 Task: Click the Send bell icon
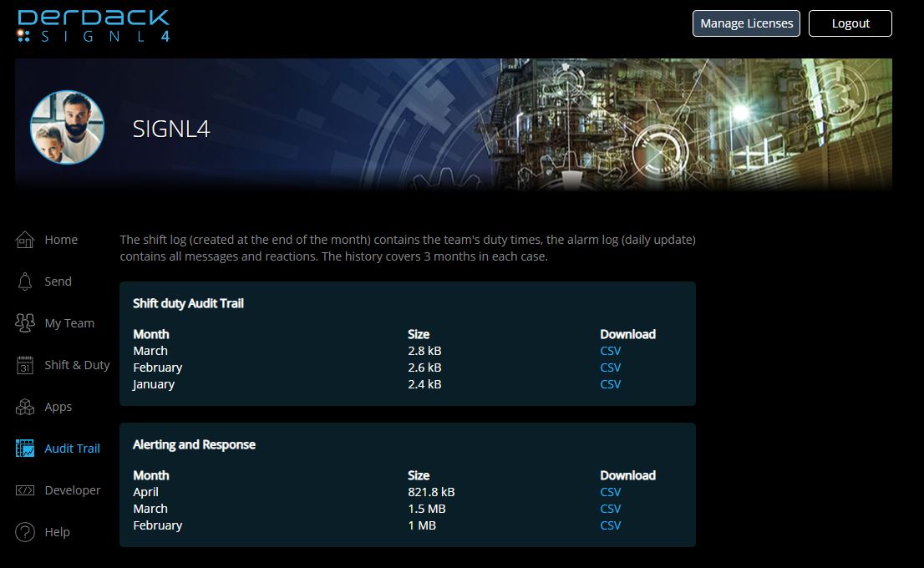pos(25,281)
